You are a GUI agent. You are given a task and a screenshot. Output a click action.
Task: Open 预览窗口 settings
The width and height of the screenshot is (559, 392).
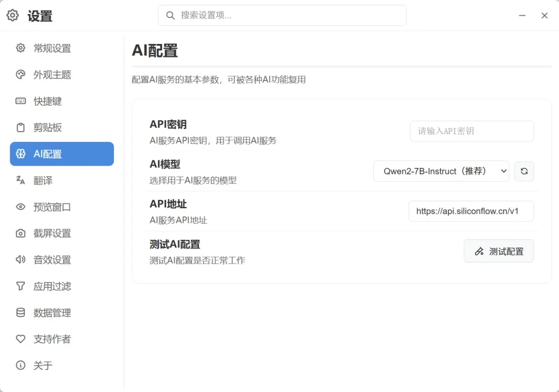62,207
